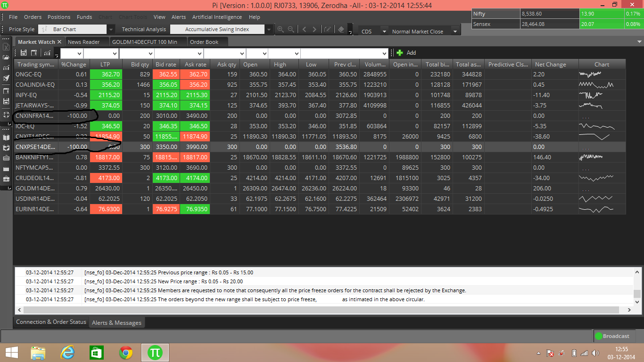Launch Google Chrome from taskbar
The image size is (644, 362).
(x=125, y=352)
